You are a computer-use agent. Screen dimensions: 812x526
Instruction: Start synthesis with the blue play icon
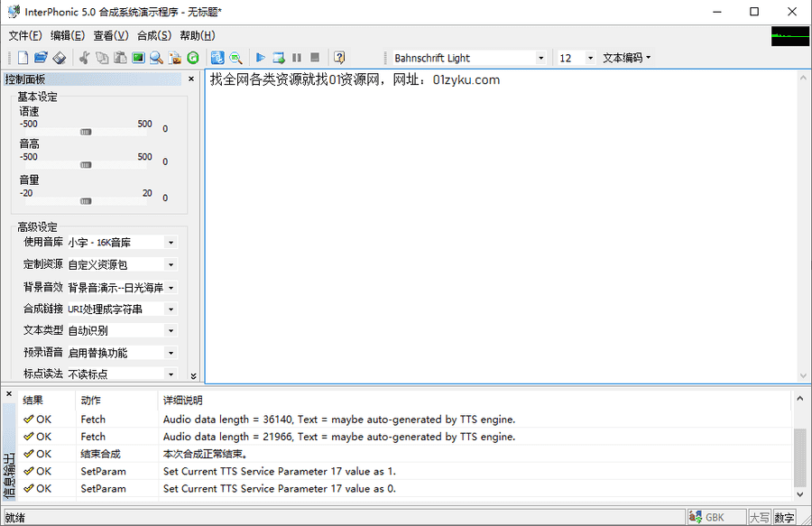(261, 58)
